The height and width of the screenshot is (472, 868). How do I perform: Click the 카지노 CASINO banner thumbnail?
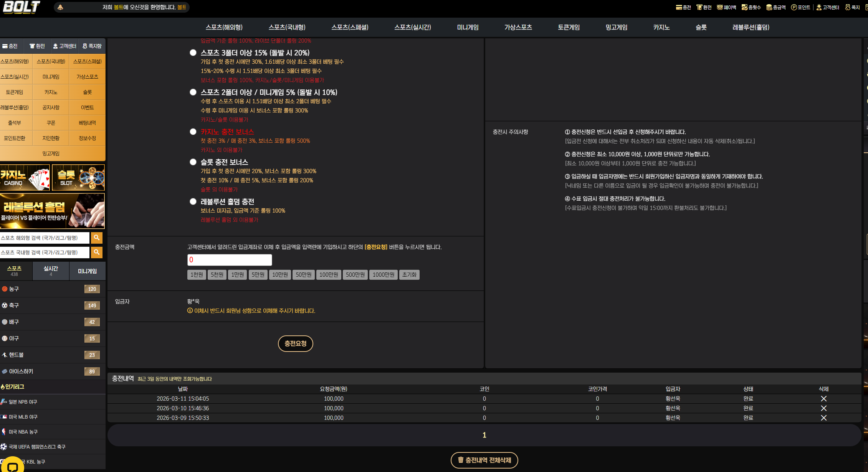[25, 178]
